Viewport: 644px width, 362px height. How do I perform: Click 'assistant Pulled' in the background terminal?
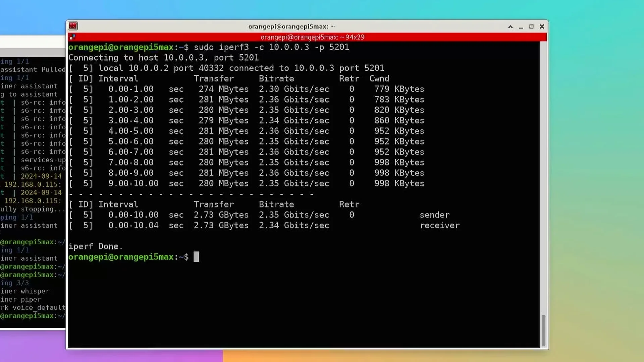coord(33,70)
